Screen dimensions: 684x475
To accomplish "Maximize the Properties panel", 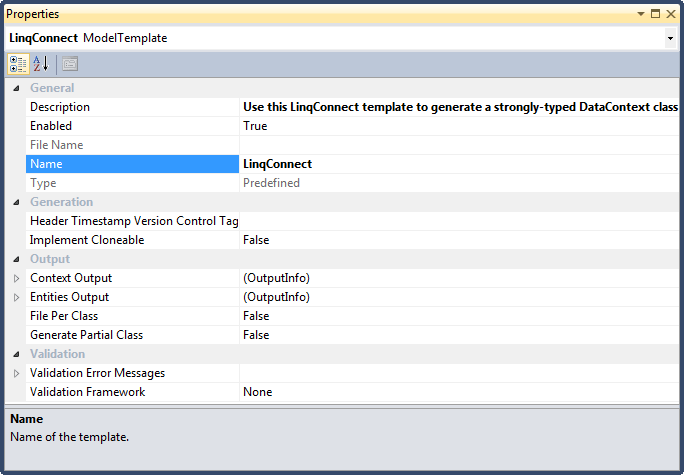I will [655, 14].
